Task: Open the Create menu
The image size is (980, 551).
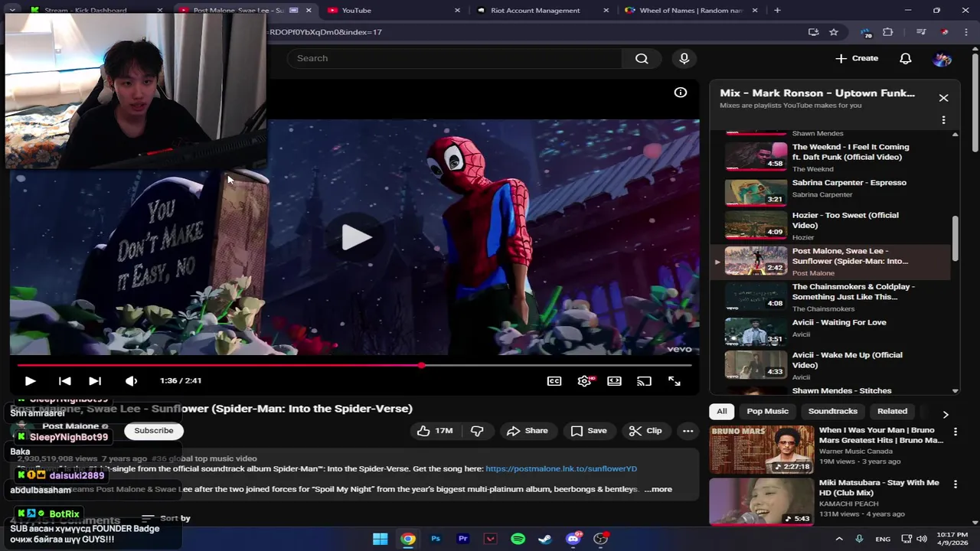Action: click(857, 58)
